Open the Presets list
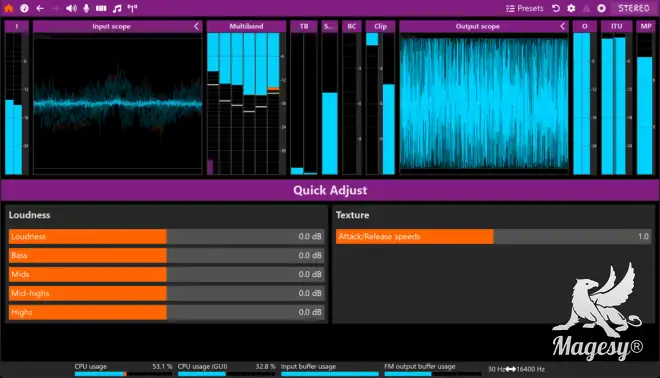Image resolution: width=660 pixels, height=378 pixels. (x=524, y=8)
